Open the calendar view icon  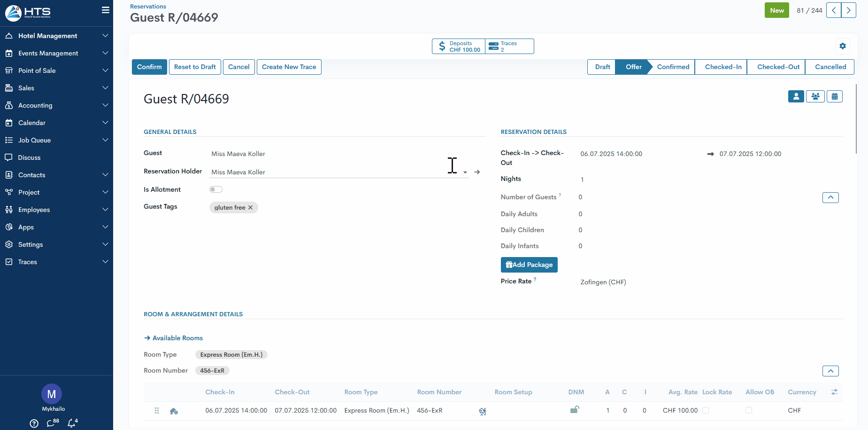[x=835, y=96]
